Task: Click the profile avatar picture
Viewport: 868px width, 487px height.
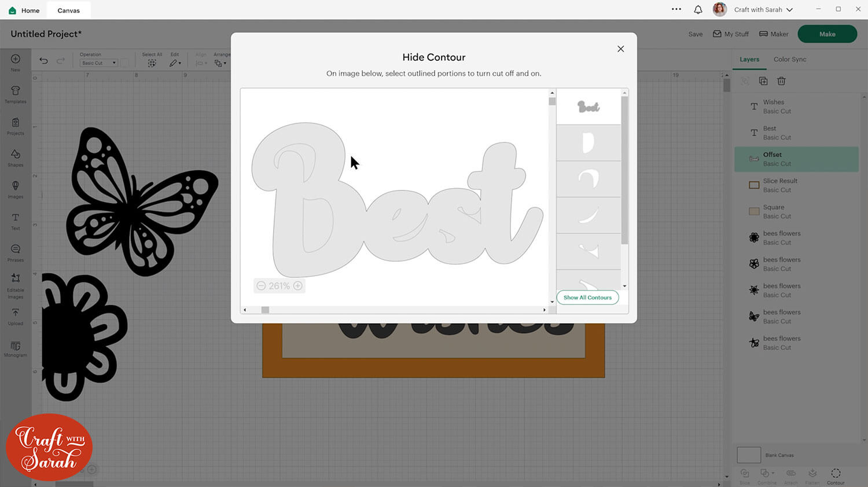Action: [720, 9]
